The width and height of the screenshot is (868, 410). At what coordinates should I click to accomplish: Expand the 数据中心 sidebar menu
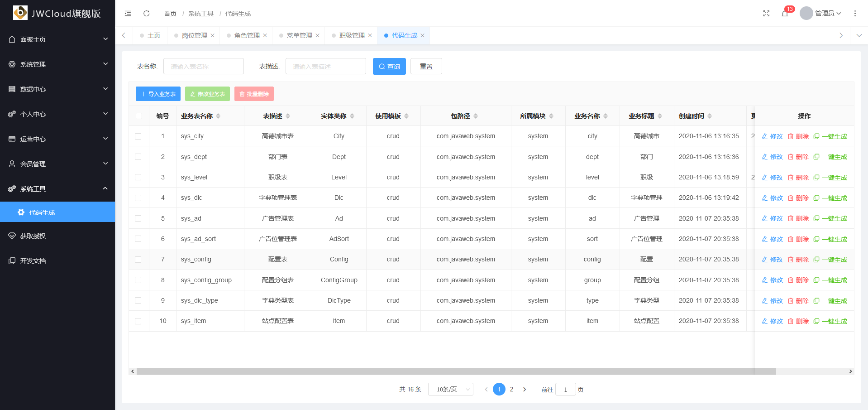click(57, 89)
